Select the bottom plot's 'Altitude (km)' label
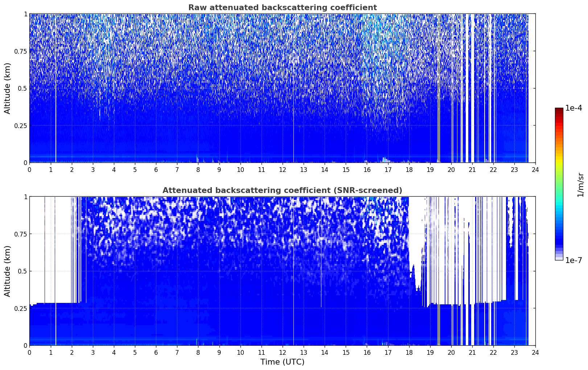This screenshot has height=370, width=588. click(x=8, y=271)
